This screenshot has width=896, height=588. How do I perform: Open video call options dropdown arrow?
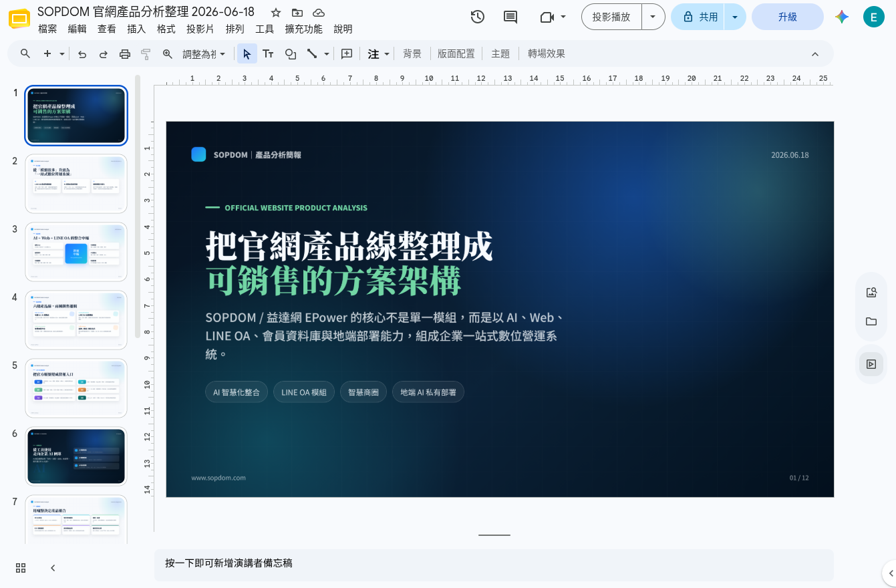coord(563,17)
